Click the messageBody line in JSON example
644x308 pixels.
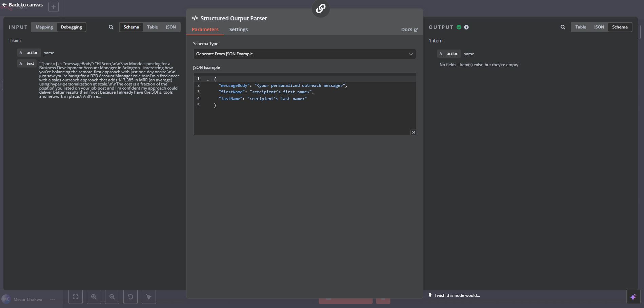pyautogui.click(x=283, y=85)
